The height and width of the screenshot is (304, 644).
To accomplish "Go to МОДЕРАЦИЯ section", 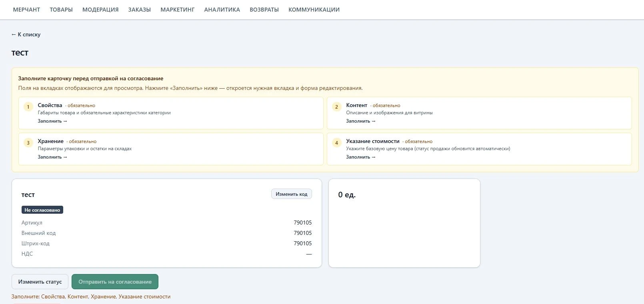I will click(x=100, y=10).
